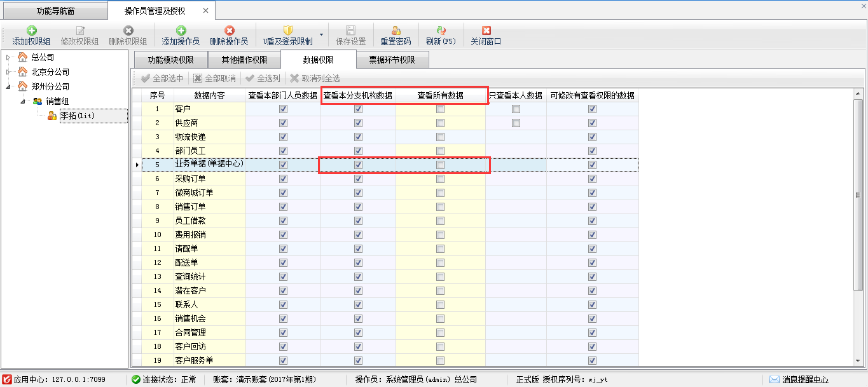
Task: Expand the 总公司 tree node
Action: [x=8, y=58]
